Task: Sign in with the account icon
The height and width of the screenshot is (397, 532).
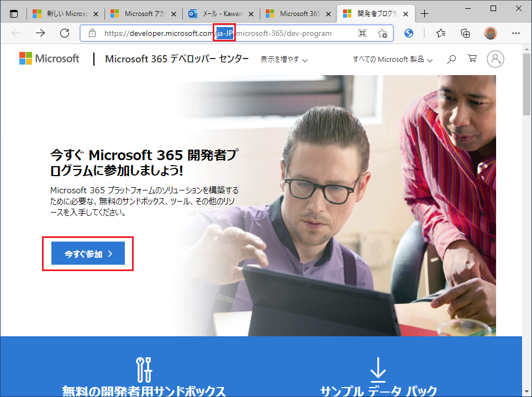Action: tap(496, 59)
